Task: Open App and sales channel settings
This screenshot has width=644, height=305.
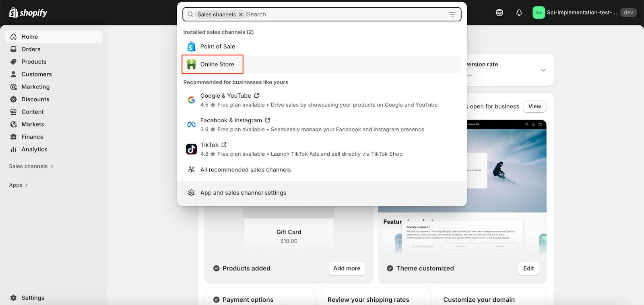Action: click(x=243, y=193)
